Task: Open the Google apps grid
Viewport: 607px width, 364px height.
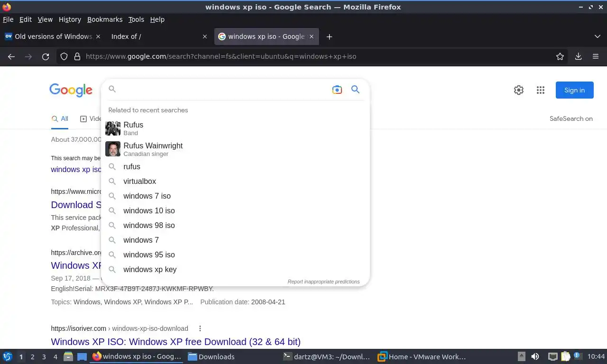Action: click(x=541, y=90)
